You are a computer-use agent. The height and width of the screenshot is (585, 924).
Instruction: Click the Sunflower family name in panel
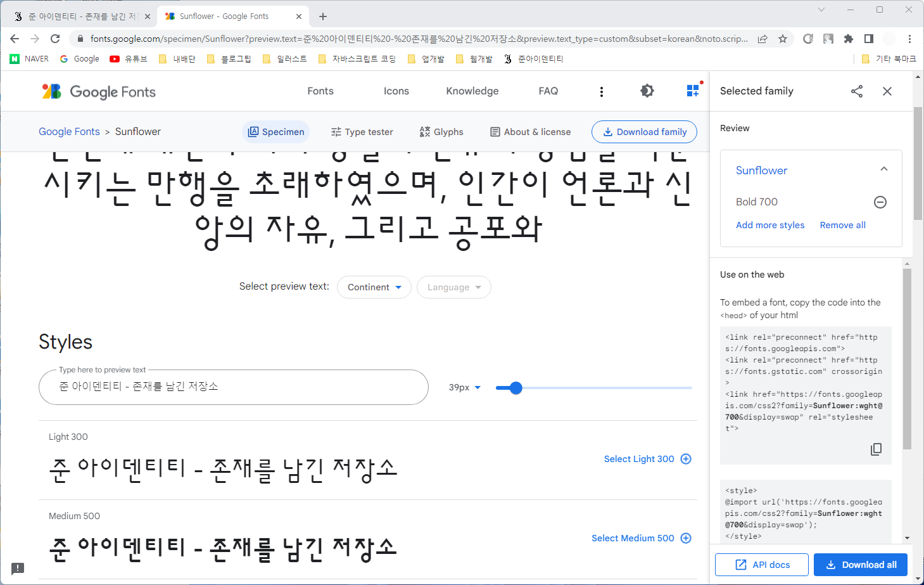761,170
